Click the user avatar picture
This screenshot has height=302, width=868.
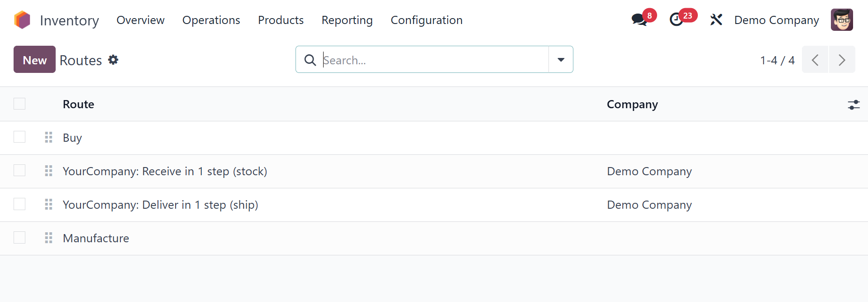(842, 20)
